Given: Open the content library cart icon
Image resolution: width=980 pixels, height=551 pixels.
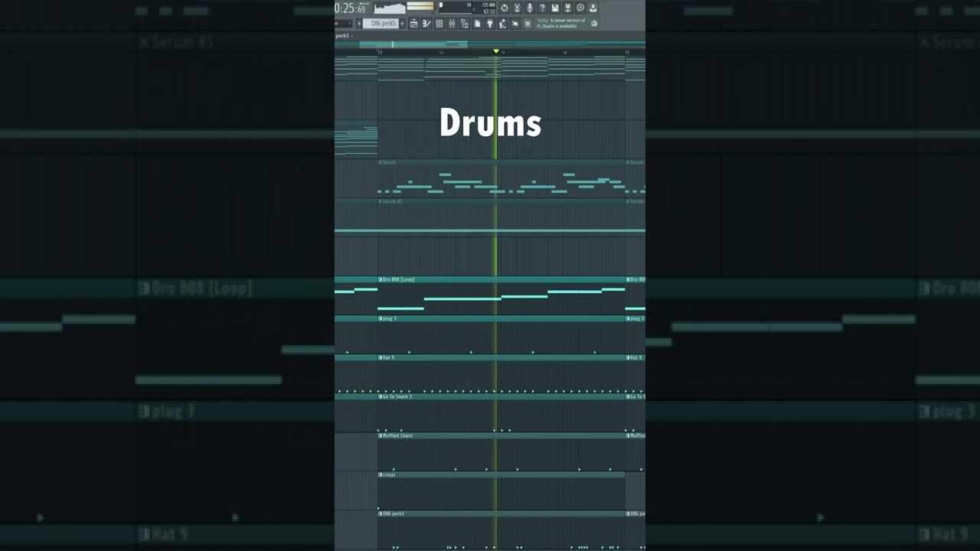Looking at the screenshot, I should [528, 24].
